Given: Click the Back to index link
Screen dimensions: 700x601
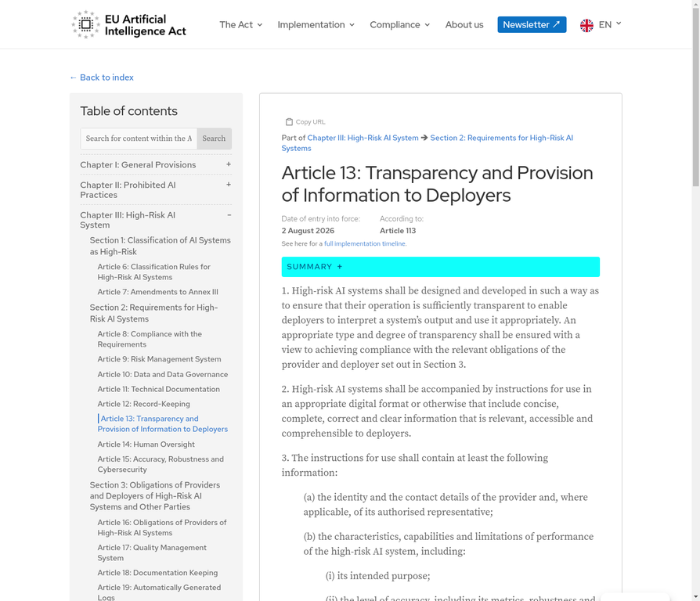Looking at the screenshot, I should click(x=102, y=77).
